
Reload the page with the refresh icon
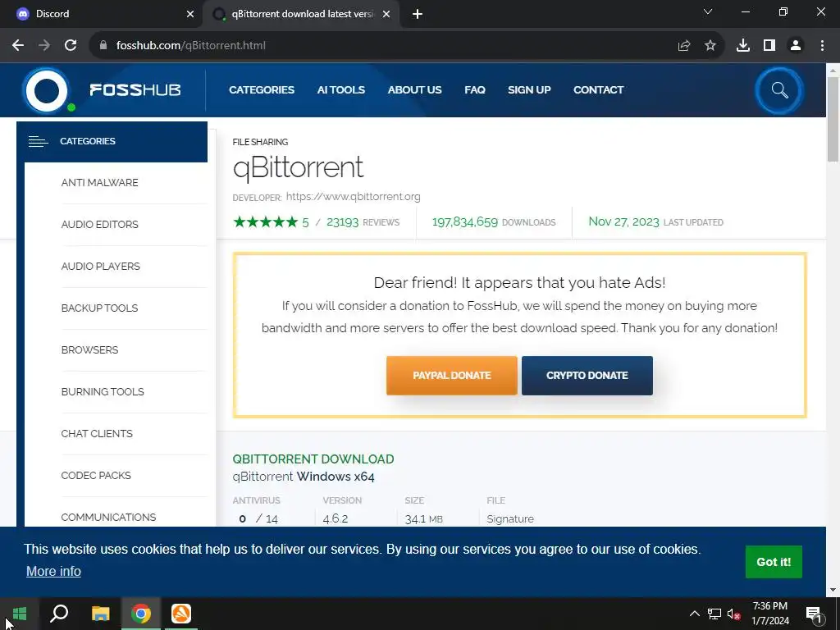(71, 46)
